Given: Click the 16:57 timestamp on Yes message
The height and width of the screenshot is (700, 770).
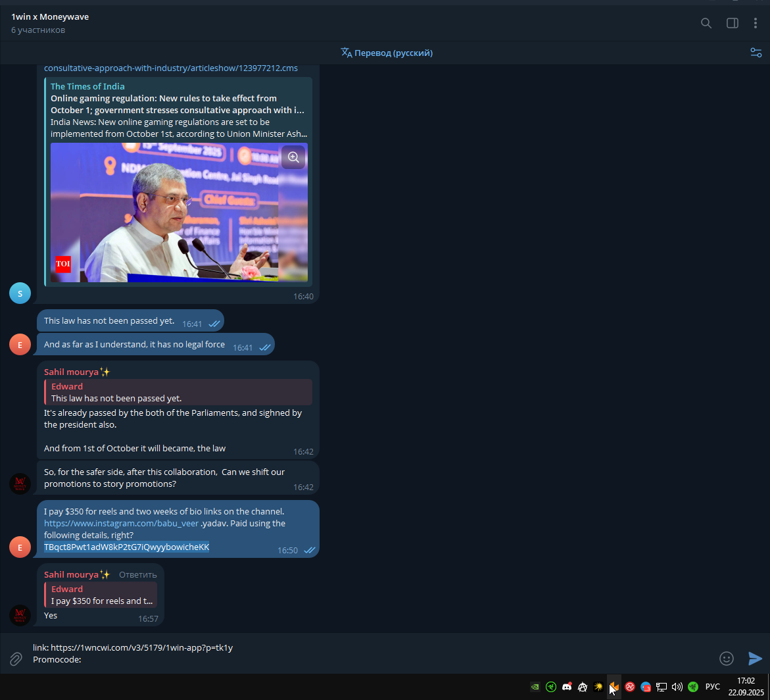Looking at the screenshot, I should (x=148, y=619).
